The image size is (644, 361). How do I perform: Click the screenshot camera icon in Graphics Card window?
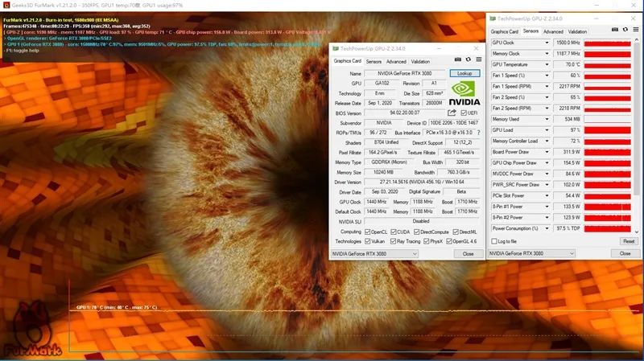tap(457, 59)
